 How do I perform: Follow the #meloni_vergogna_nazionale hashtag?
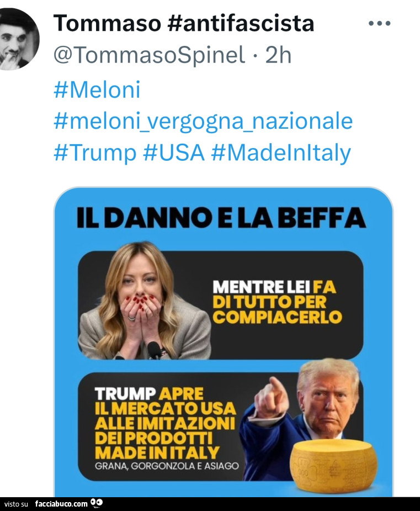(203, 121)
